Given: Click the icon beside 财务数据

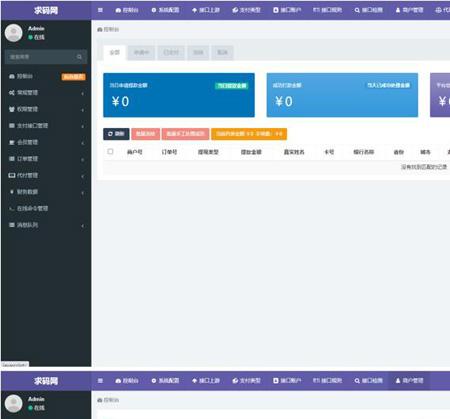Looking at the screenshot, I should click(12, 192).
